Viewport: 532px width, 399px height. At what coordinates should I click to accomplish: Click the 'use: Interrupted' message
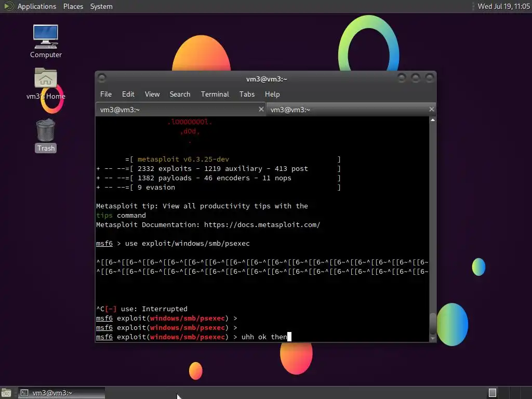[154, 309]
